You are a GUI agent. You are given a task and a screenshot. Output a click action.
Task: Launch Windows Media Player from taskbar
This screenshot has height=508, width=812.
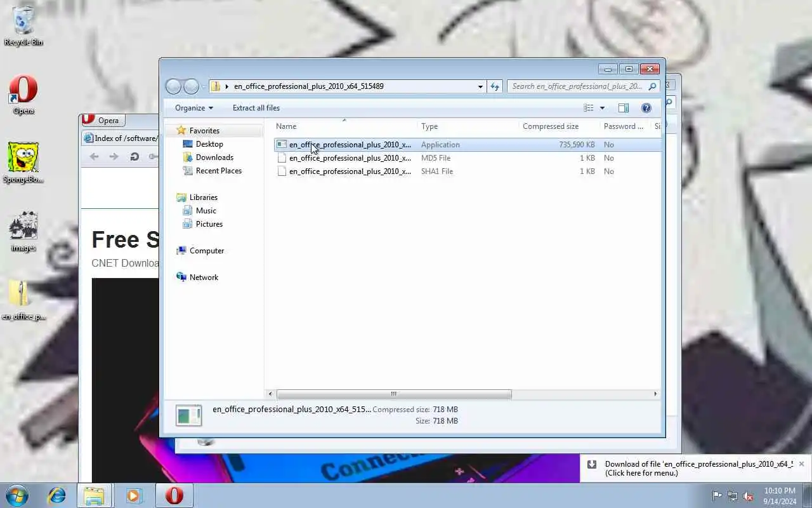(x=134, y=495)
